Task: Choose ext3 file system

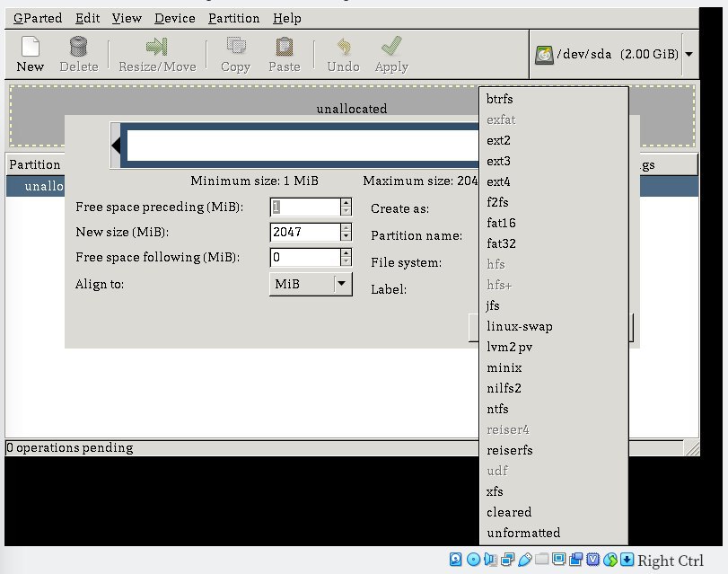Action: pyautogui.click(x=554, y=161)
